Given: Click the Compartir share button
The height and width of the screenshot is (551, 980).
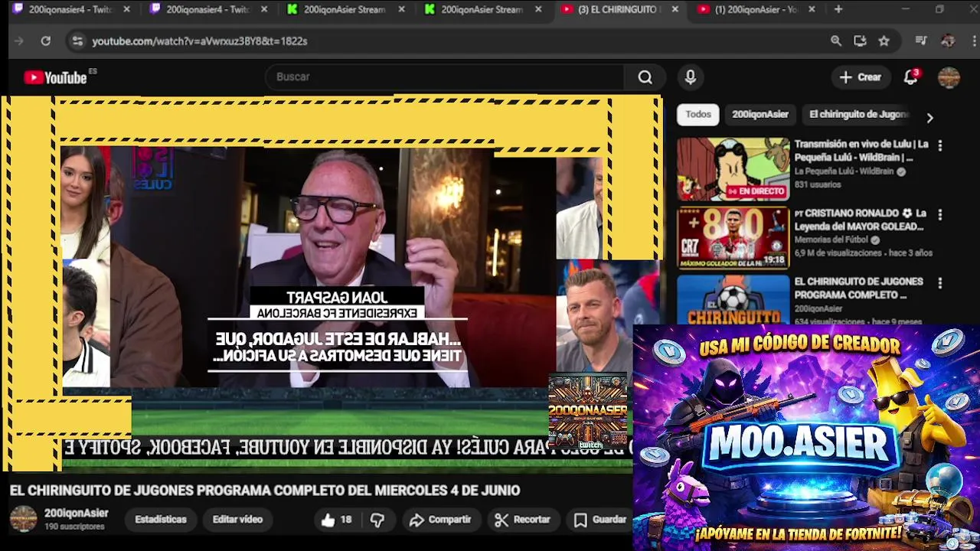Looking at the screenshot, I should tap(440, 520).
